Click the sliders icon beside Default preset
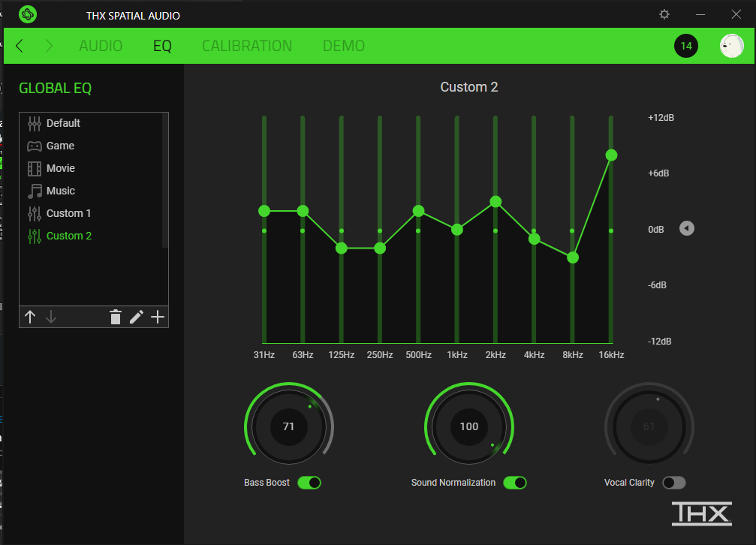 point(35,123)
